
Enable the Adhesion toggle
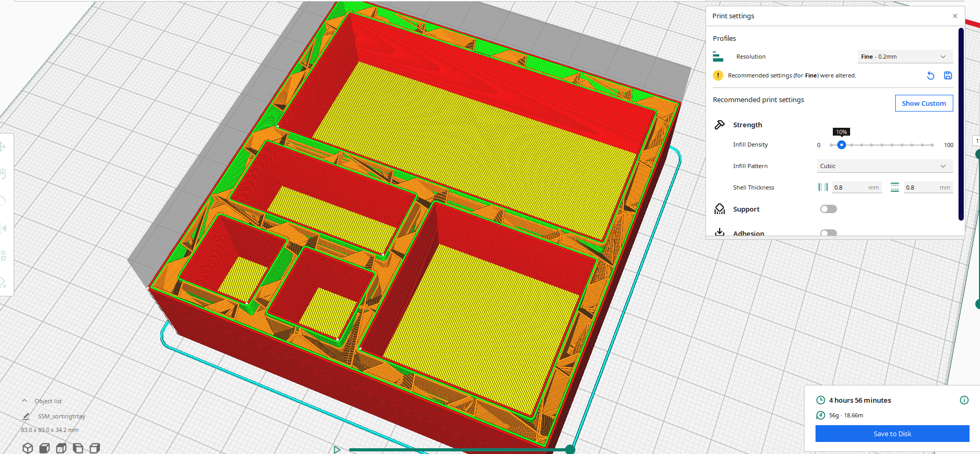(829, 233)
